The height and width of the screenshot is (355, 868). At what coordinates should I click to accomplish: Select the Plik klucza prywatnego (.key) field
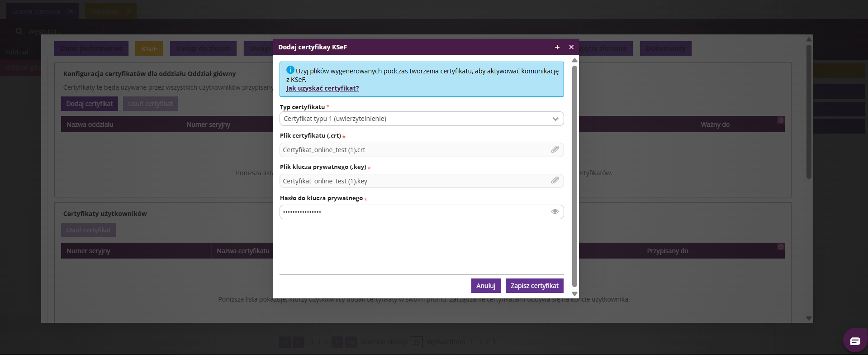tap(422, 181)
